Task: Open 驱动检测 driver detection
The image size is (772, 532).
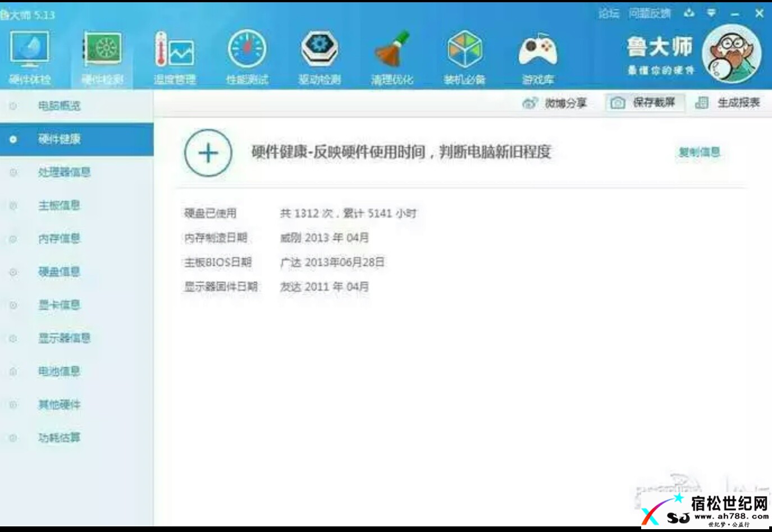Action: (x=319, y=58)
